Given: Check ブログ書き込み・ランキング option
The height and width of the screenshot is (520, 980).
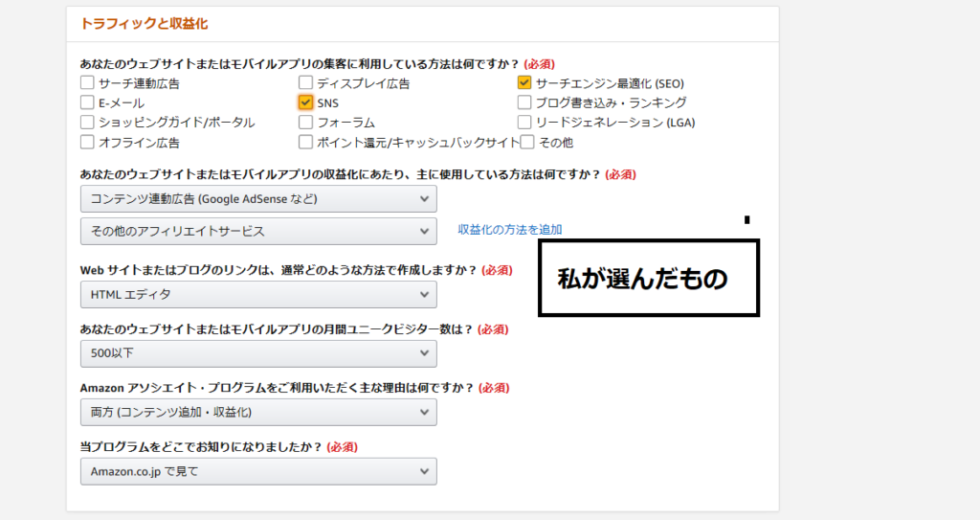Looking at the screenshot, I should coord(524,102).
